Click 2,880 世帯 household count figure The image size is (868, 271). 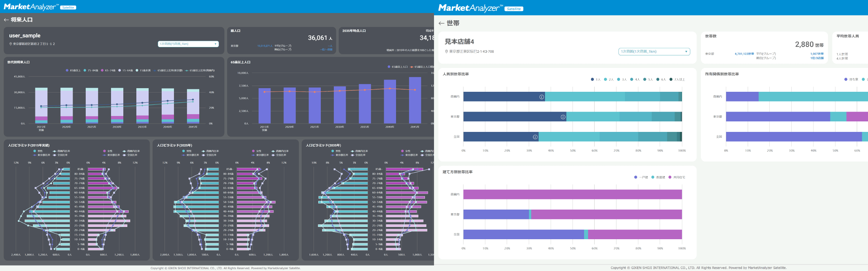809,44
